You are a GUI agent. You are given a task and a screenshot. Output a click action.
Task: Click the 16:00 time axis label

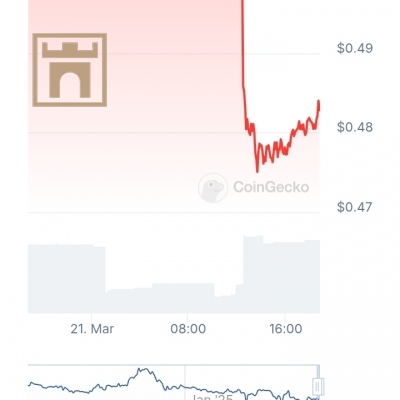click(x=286, y=329)
